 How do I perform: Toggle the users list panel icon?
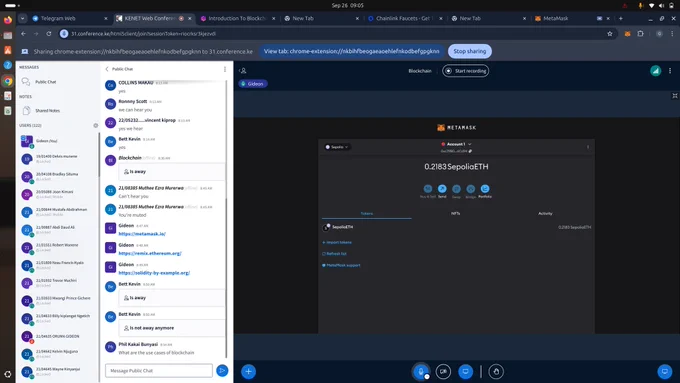tap(243, 71)
